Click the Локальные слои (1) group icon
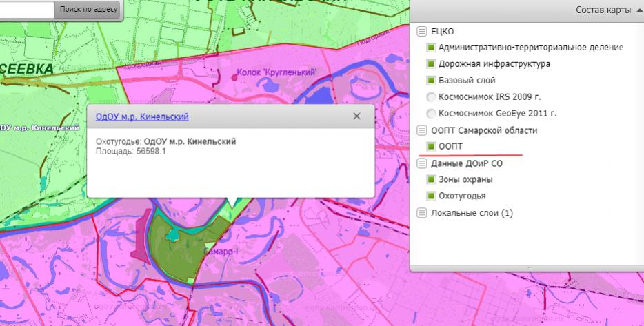 tap(422, 213)
